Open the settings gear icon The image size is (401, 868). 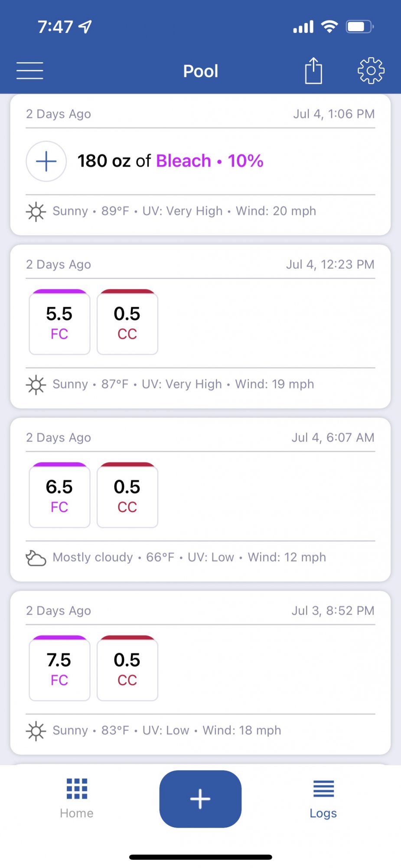point(371,70)
